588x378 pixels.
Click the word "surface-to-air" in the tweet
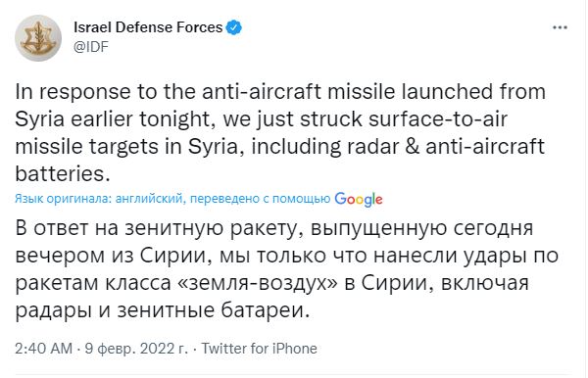(x=438, y=119)
